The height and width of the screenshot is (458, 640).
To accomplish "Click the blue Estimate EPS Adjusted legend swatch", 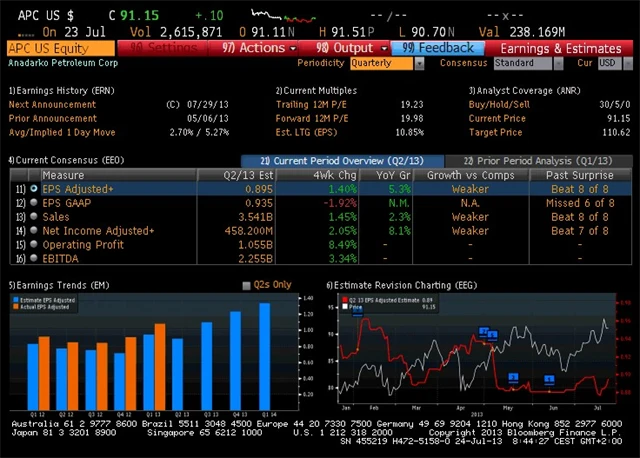I will (15, 298).
